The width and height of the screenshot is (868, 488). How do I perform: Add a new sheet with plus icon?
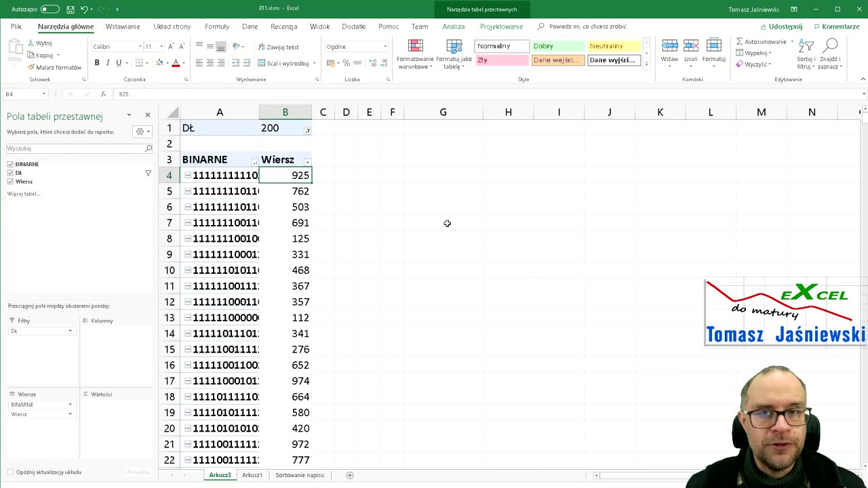[350, 475]
